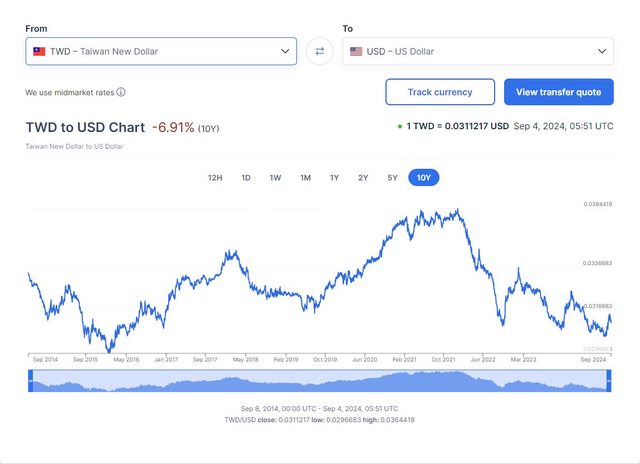Click the Taiwan flag icon

[x=39, y=51]
